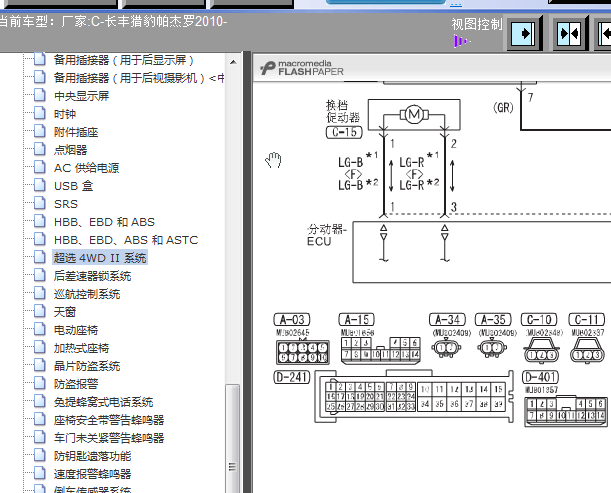
Task: Click document icon beside AC 供给电源
Action: tap(40, 167)
